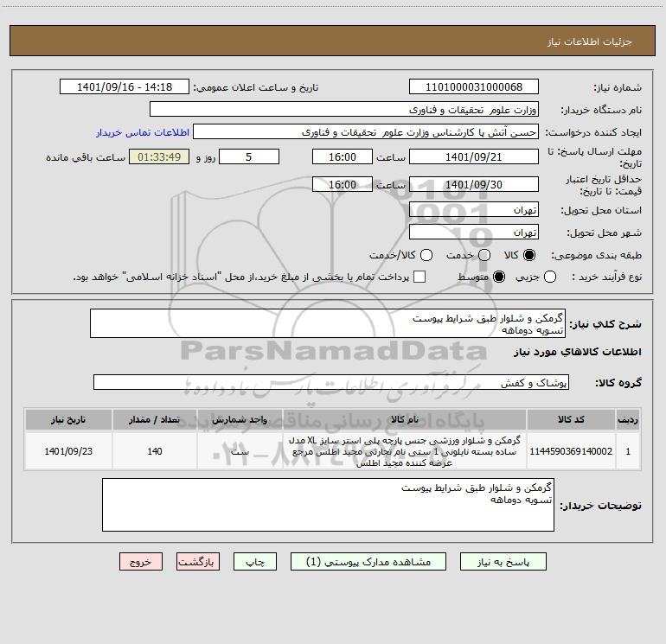Click the نام کالا column header
Viewport: 666px width, 644px height.
[x=405, y=419]
